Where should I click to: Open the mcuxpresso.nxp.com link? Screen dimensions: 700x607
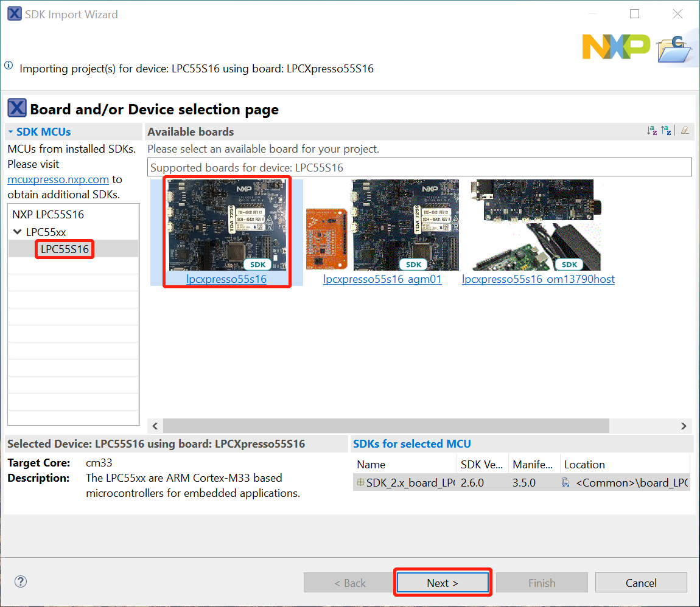pos(58,179)
